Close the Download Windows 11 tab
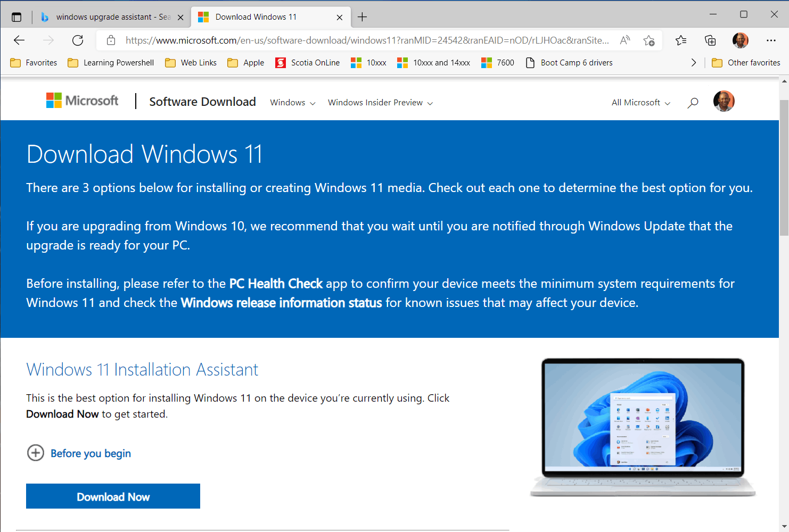This screenshot has width=789, height=532. coord(340,18)
